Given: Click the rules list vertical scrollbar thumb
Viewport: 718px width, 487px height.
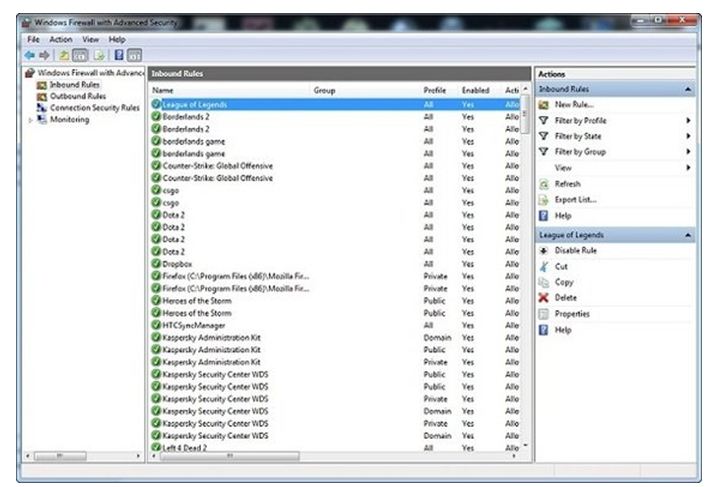Looking at the screenshot, I should [x=525, y=114].
